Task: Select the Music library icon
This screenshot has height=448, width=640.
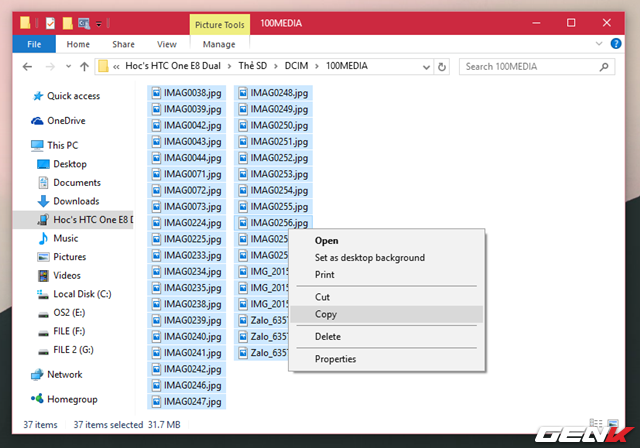Action: coord(43,239)
